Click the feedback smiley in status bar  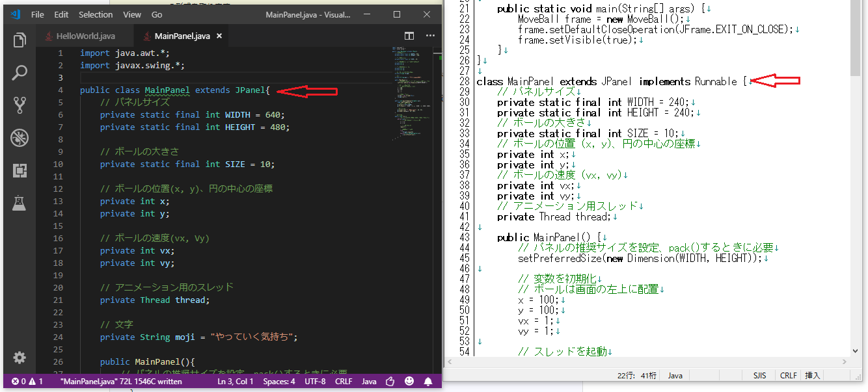click(409, 382)
